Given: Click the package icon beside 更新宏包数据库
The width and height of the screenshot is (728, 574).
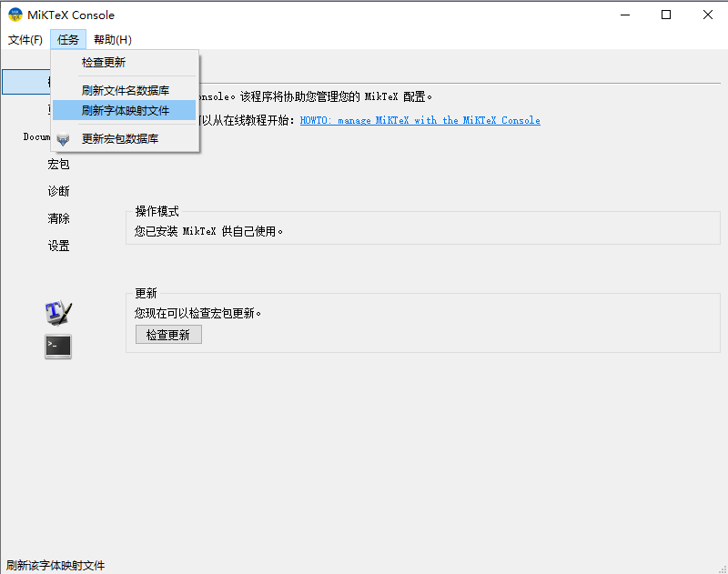Looking at the screenshot, I should point(63,139).
